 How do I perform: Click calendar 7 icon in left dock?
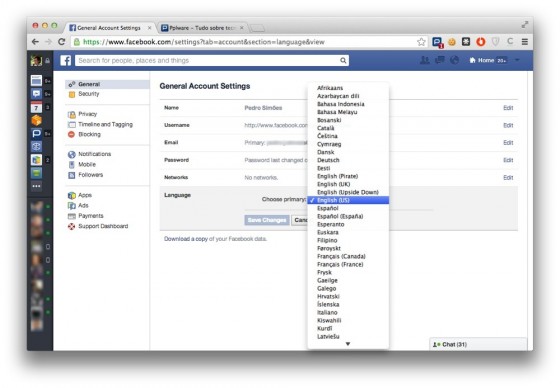(x=36, y=107)
